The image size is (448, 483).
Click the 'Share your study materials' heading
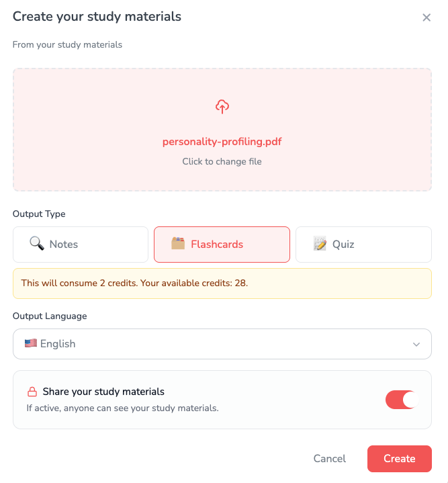click(103, 392)
